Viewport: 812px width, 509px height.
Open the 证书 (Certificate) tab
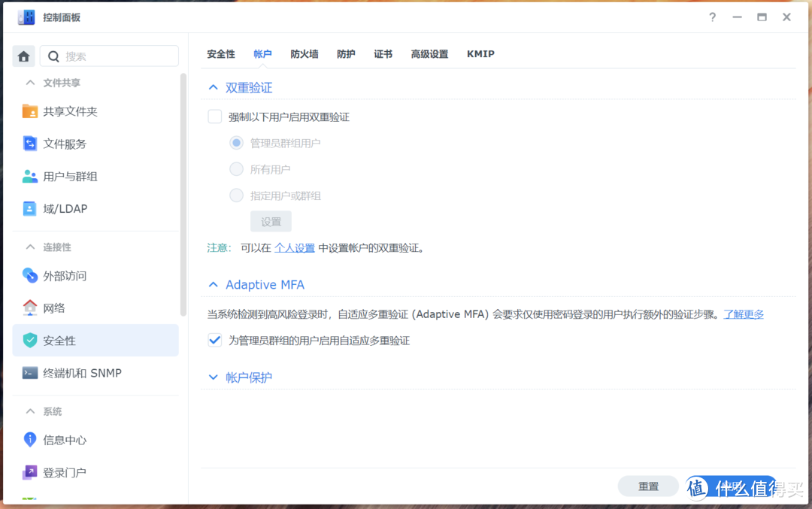pyautogui.click(x=383, y=53)
